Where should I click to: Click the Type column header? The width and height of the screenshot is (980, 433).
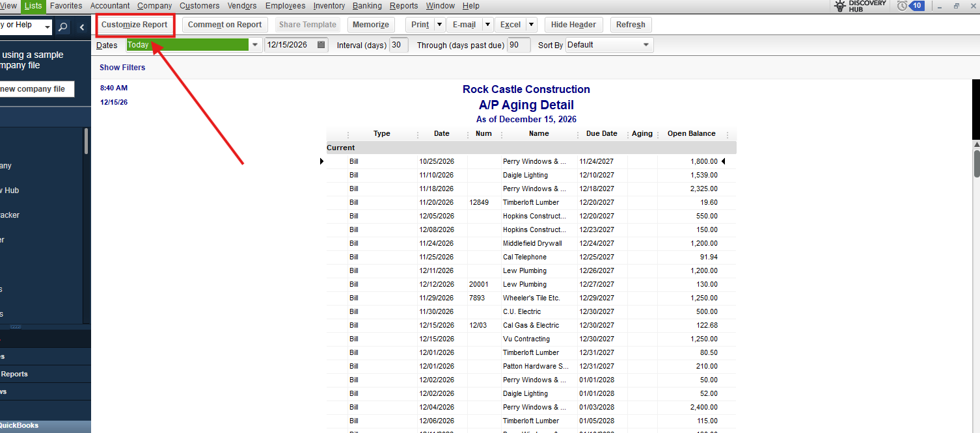pyautogui.click(x=382, y=134)
